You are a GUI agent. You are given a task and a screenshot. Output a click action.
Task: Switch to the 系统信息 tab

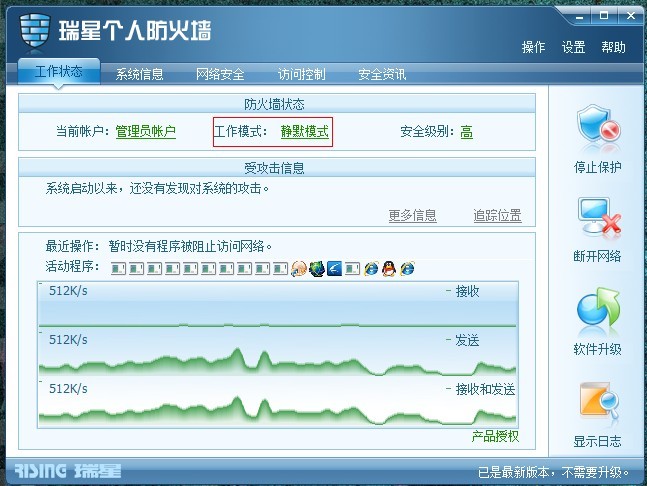(139, 74)
